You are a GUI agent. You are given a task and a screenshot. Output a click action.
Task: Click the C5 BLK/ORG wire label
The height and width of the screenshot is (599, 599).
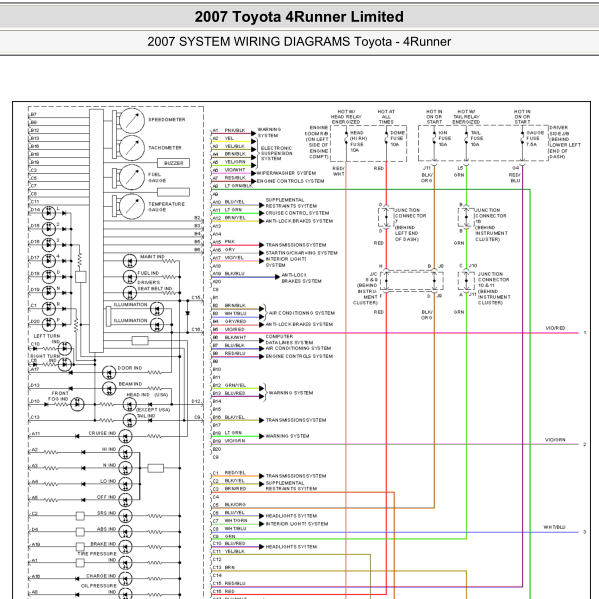(229, 505)
